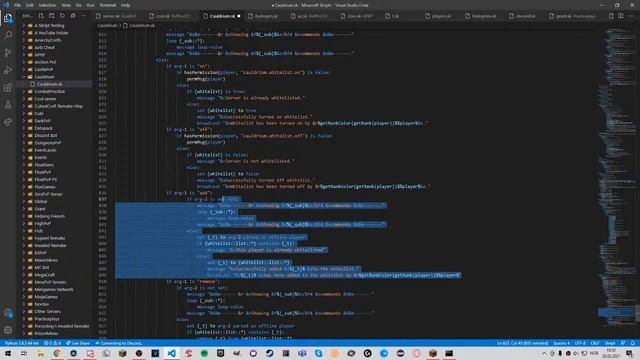Screen dimensions: 640x360
Task: Click the Refresh Explorer icon
Action: 62,16
